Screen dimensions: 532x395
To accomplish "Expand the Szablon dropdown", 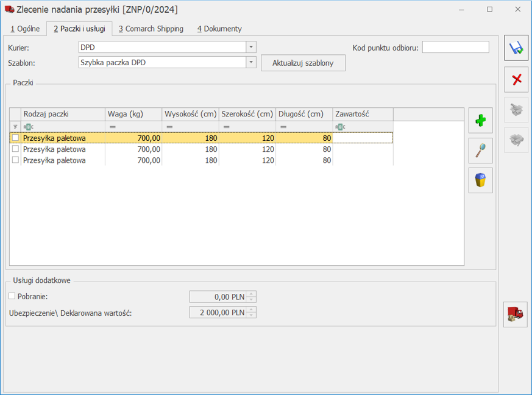I will tap(251, 62).
